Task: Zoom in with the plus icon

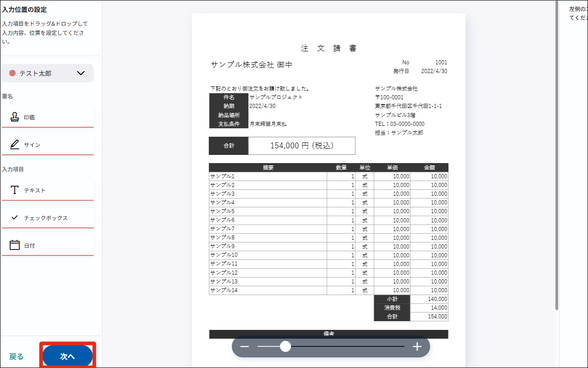Action: point(417,346)
